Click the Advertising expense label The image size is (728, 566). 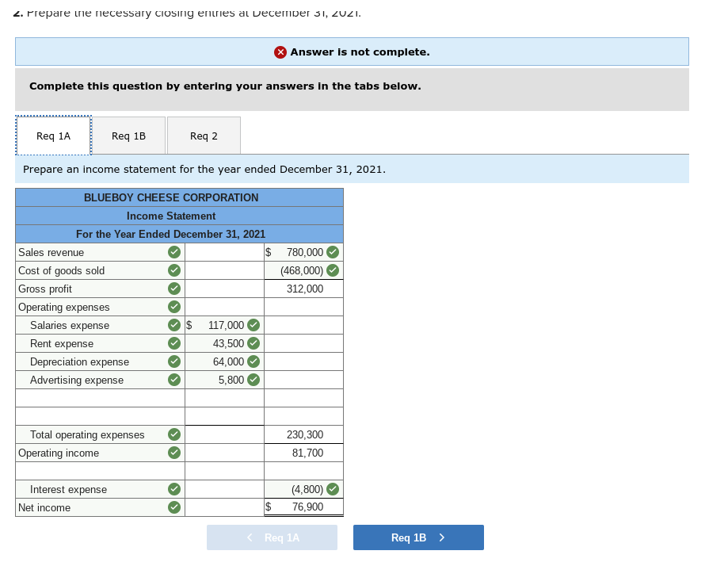point(77,381)
